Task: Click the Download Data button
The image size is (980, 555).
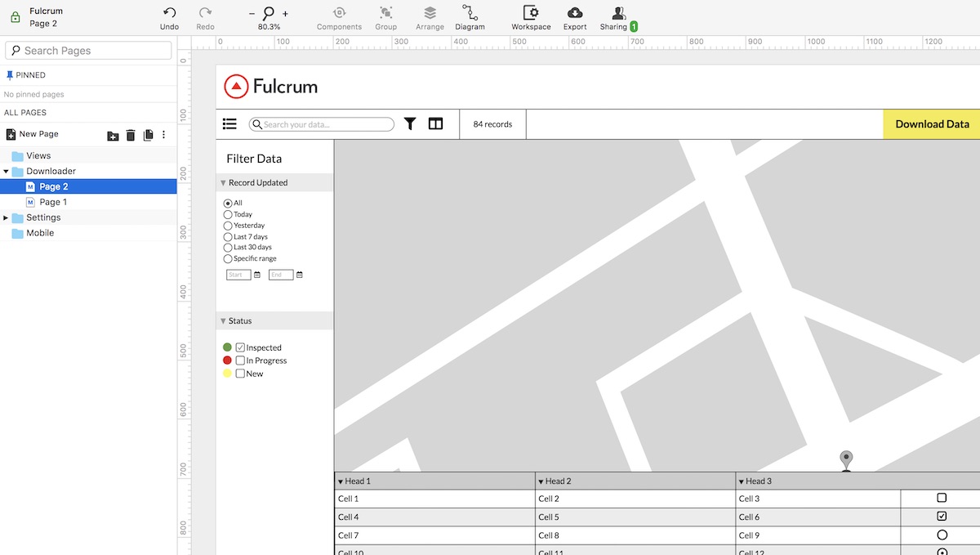Action: [932, 124]
